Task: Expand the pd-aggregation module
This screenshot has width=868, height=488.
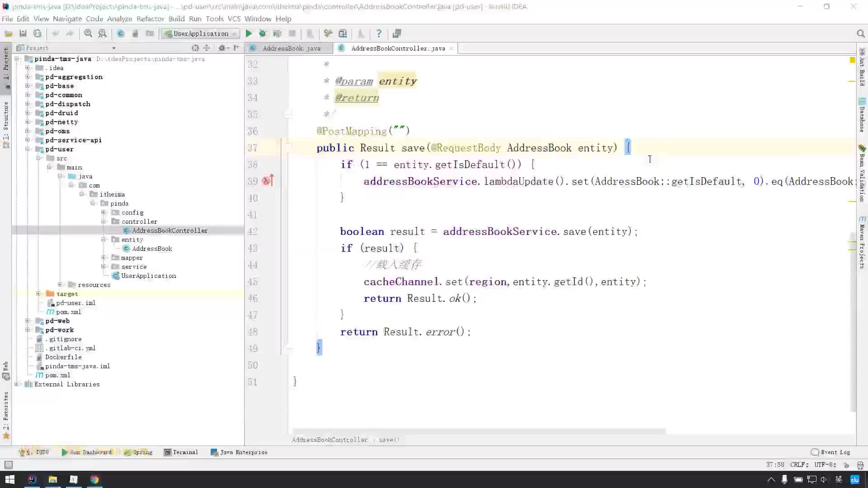Action: click(28, 77)
